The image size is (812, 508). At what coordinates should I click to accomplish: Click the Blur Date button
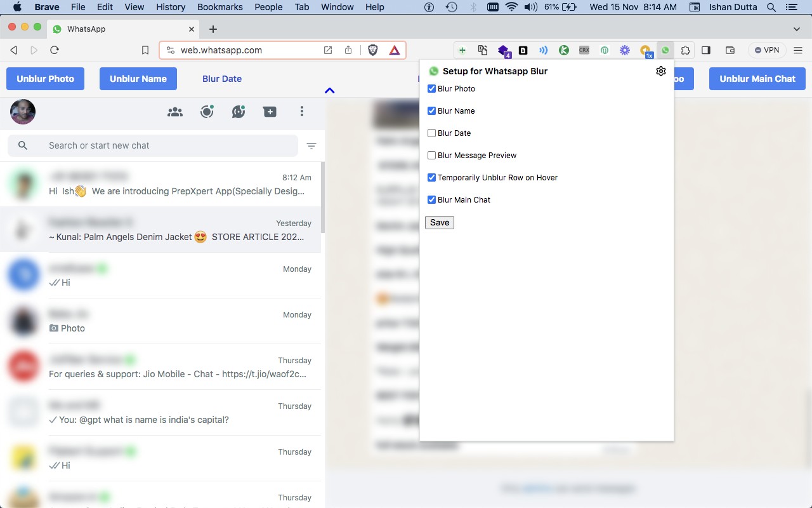click(222, 79)
